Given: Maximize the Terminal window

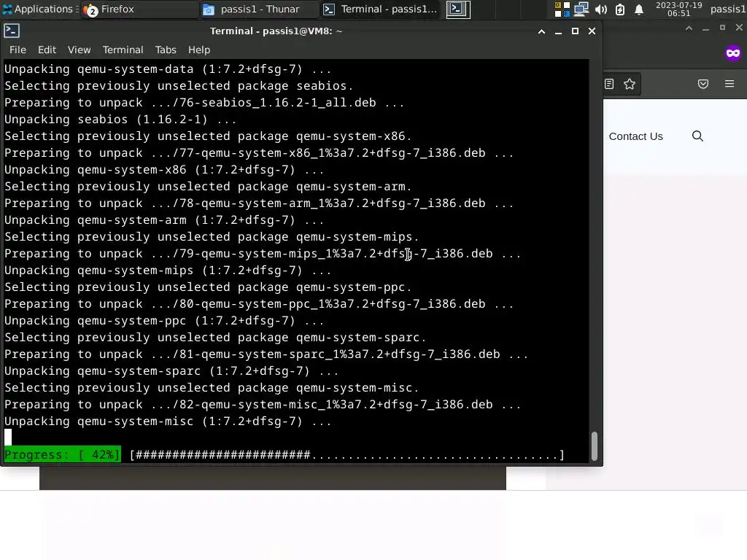Looking at the screenshot, I should coord(575,31).
